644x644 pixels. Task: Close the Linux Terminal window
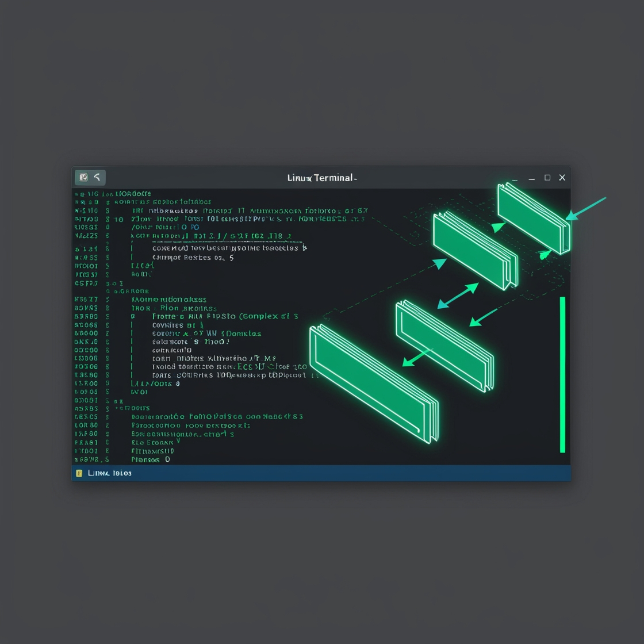pos(562,178)
